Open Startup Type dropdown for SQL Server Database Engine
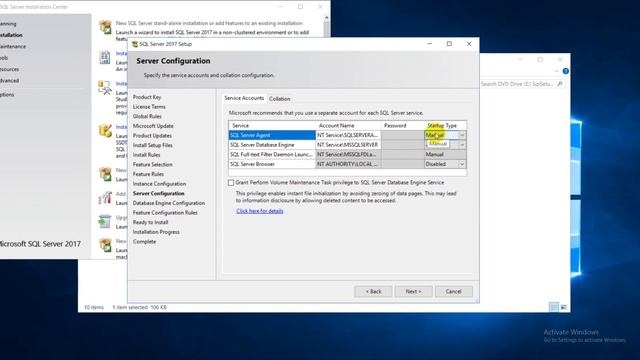This screenshot has width=640, height=360. tap(462, 145)
